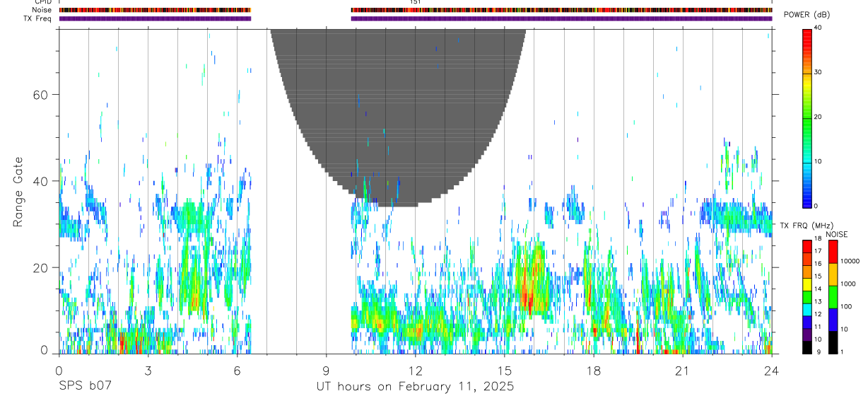Click the 40 label on POWER scale
The width and height of the screenshot is (868, 401).
pos(818,28)
